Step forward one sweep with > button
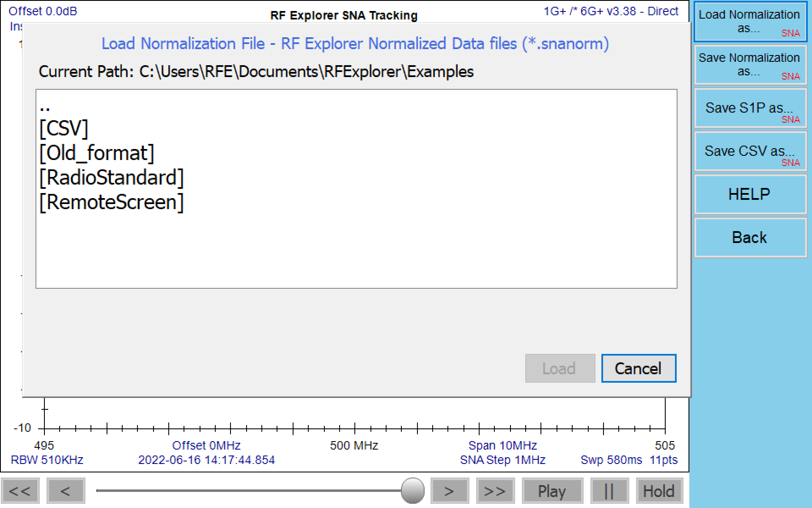 point(450,491)
